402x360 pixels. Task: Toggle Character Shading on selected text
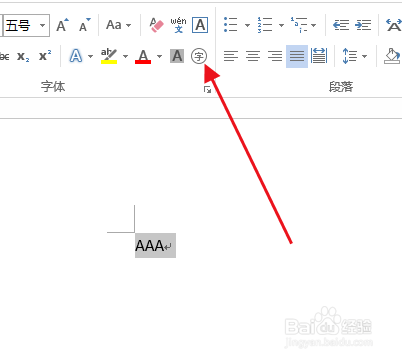(177, 56)
